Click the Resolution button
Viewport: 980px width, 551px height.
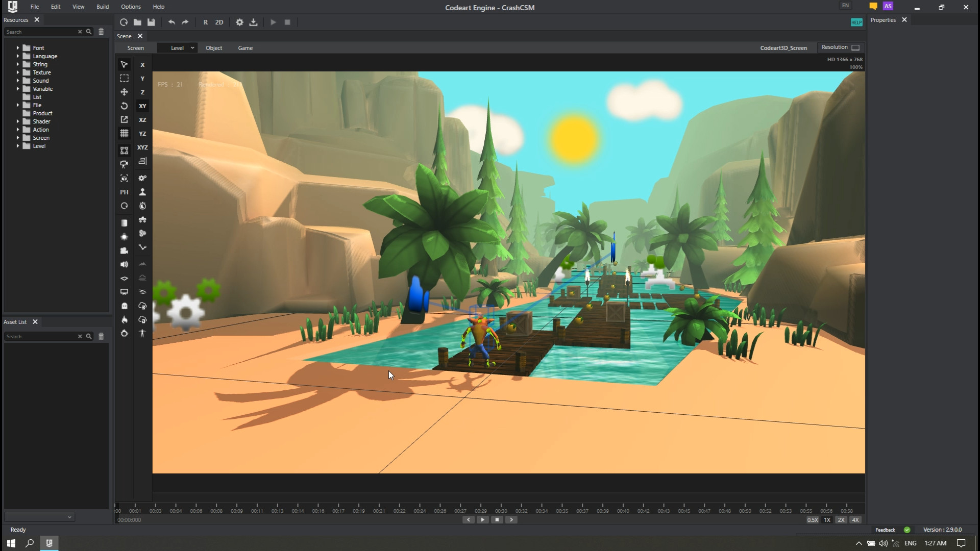click(x=841, y=47)
